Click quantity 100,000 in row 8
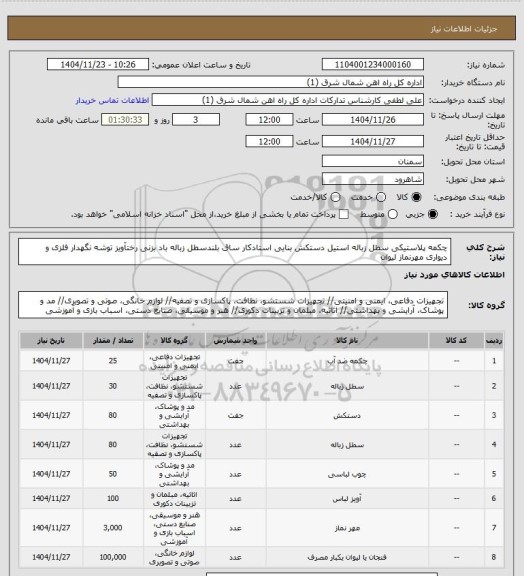The image size is (524, 576). 113,557
